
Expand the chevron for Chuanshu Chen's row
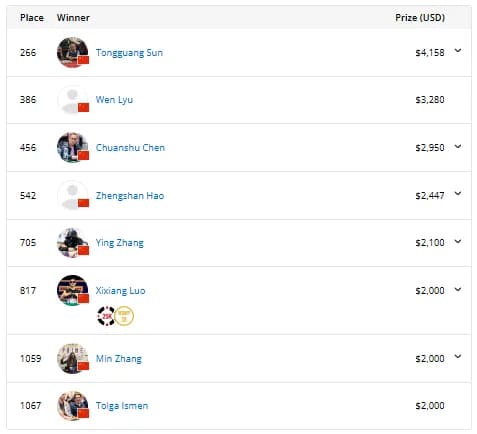458,146
